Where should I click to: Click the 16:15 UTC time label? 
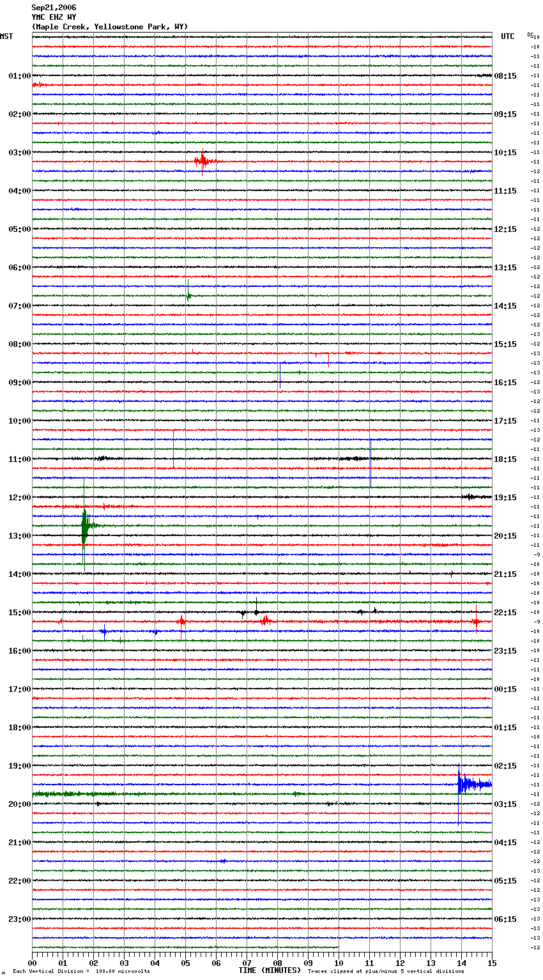(x=505, y=383)
